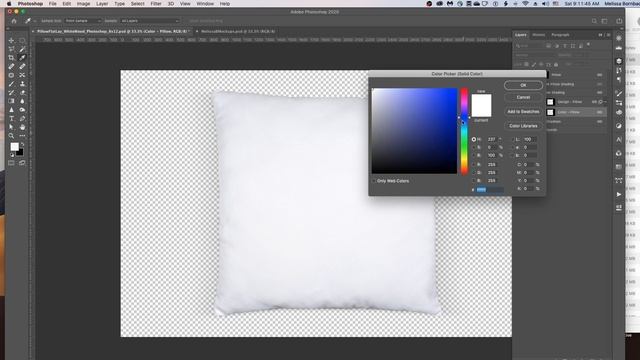Screen dimensions: 640x360
Task: Click Cancel in the Color Picker
Action: click(x=523, y=97)
